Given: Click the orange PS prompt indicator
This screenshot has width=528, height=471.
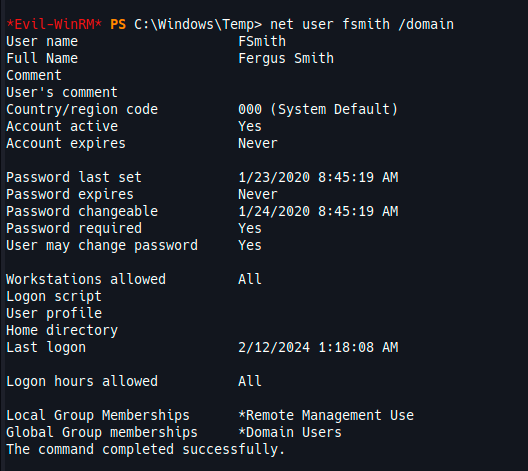Looking at the screenshot, I should click(x=118, y=24).
